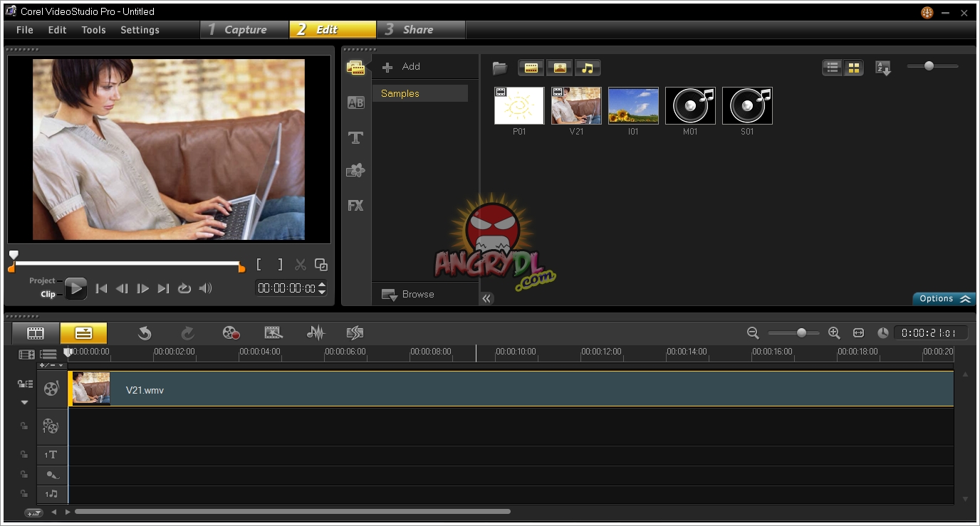Screen dimensions: 980x526
Task: Redo the action in timeline toolbar
Action: (x=188, y=333)
